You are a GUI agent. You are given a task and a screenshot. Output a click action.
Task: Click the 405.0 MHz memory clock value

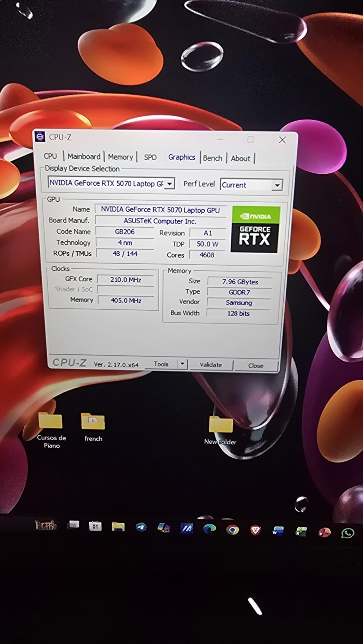click(126, 300)
